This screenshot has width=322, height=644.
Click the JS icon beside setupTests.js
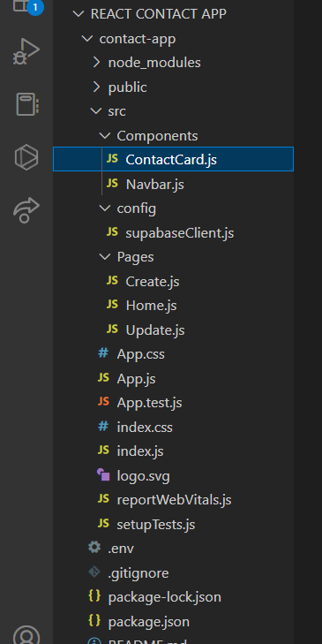[103, 523]
